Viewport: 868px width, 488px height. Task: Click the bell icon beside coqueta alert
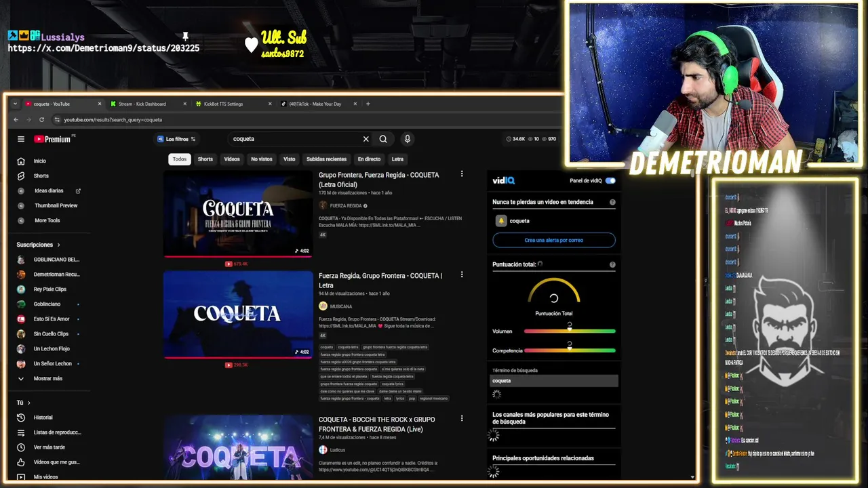tap(501, 221)
